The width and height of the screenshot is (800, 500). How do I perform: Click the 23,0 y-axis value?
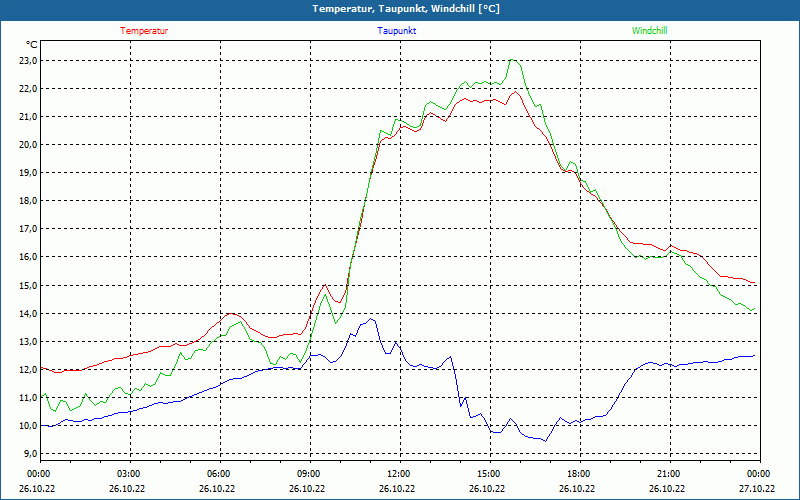pyautogui.click(x=28, y=61)
